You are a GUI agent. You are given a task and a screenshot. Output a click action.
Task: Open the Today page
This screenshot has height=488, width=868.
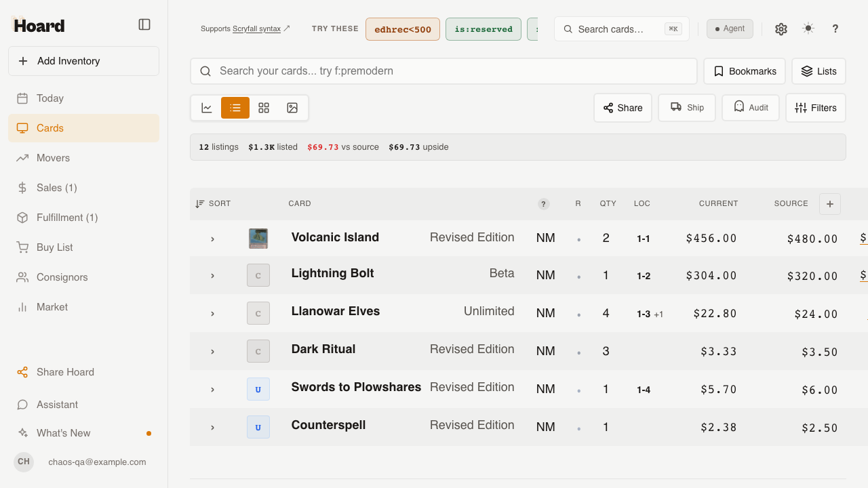coord(83,98)
